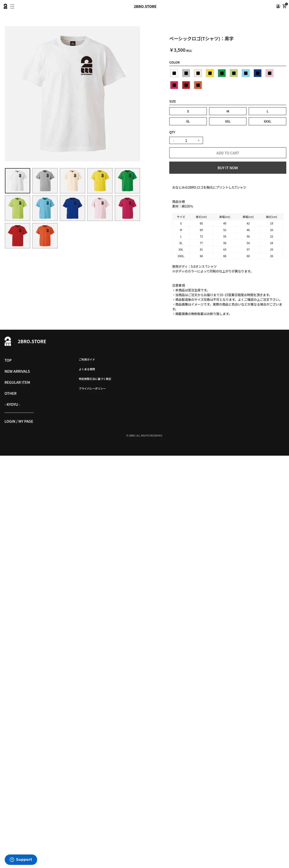View the gray T-shirt thumbnail

[45, 181]
